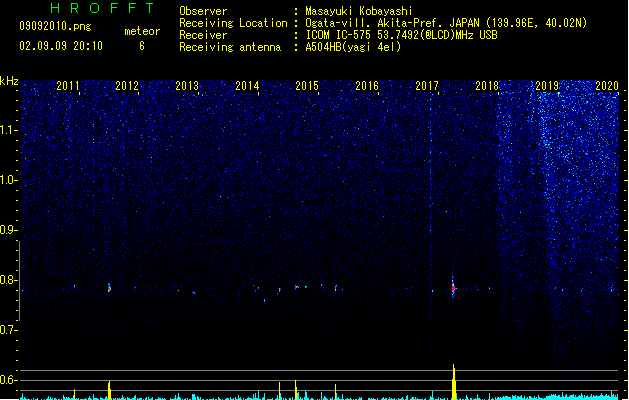
Task: Select the file name 09092010.png
Action: (55, 26)
